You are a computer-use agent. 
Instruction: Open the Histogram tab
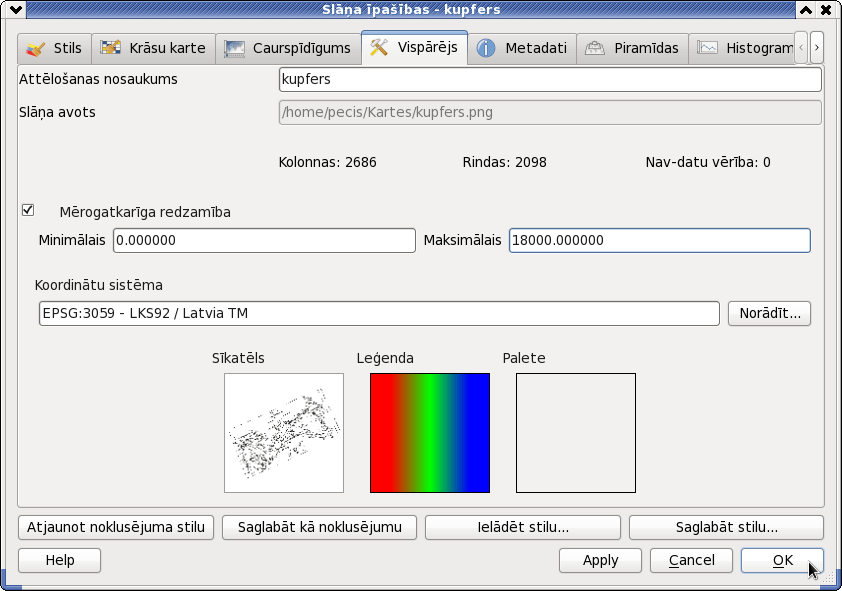click(x=741, y=48)
